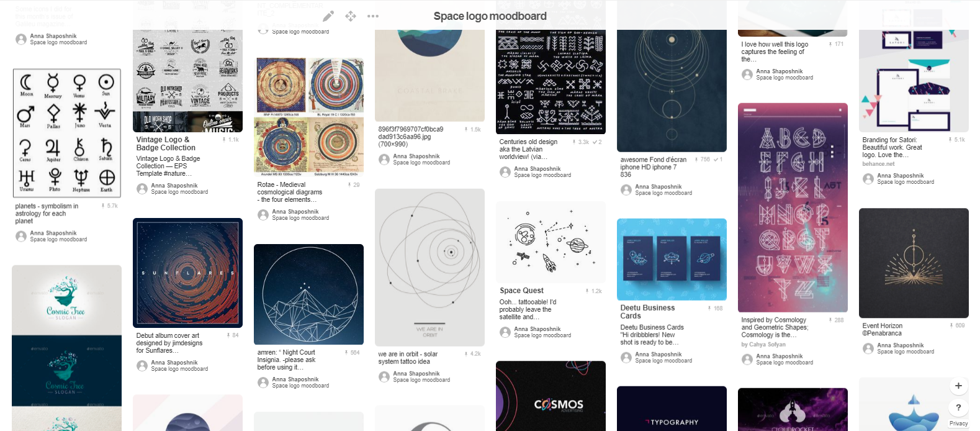The image size is (980, 431).
Task: Click the plus add pin button
Action: 958,386
